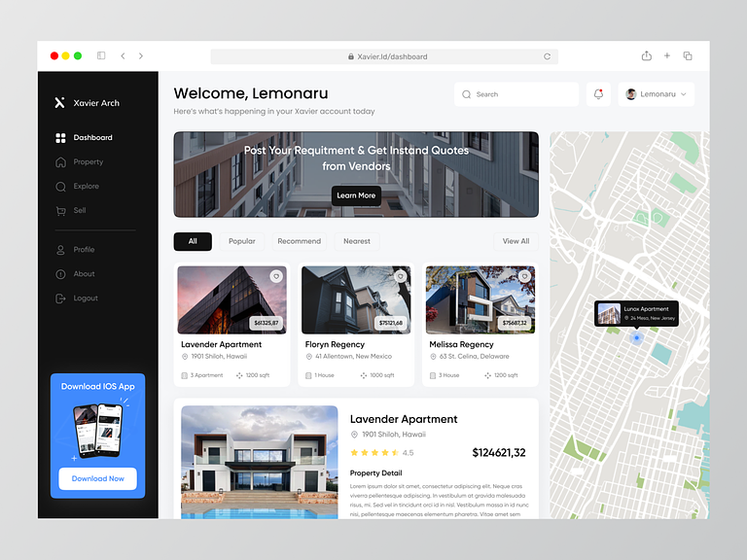Viewport: 747px width, 560px height.
Task: Click the browser share icon
Action: (647, 55)
